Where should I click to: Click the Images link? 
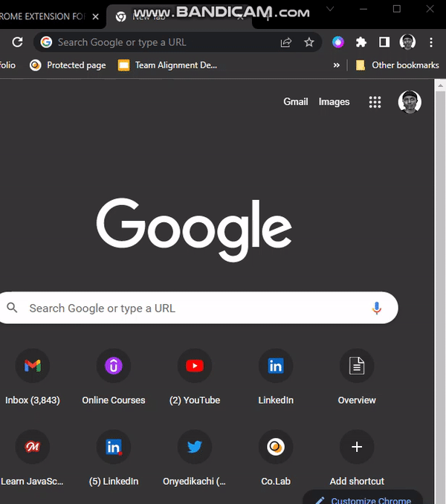pos(334,102)
